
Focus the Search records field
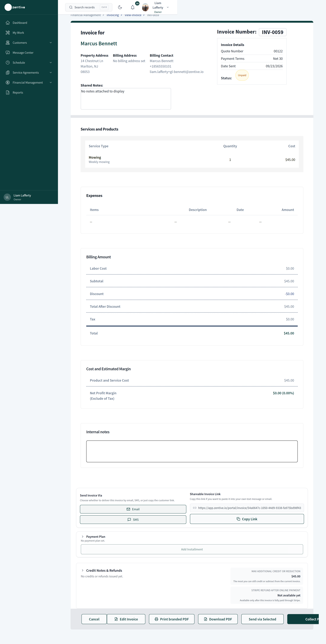(89, 7)
